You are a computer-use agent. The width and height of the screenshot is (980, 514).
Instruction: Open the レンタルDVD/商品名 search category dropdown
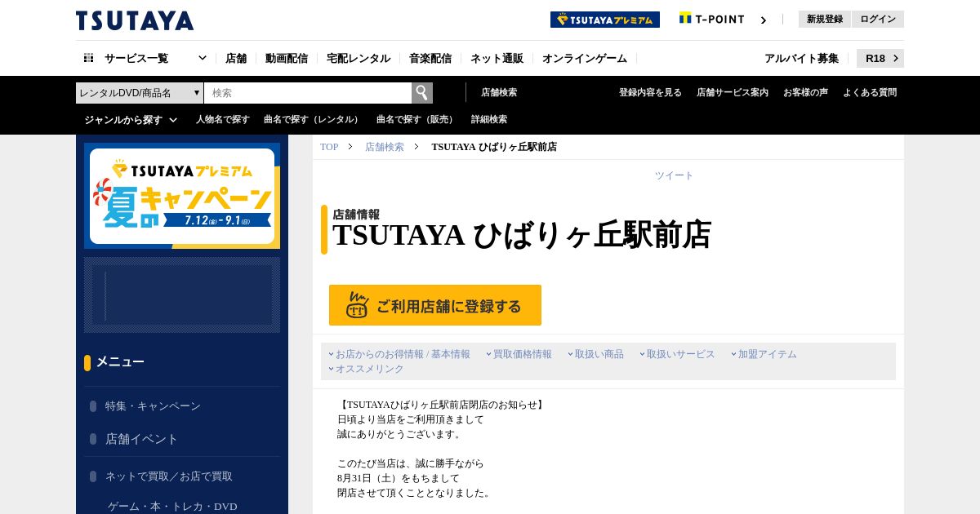click(x=140, y=92)
